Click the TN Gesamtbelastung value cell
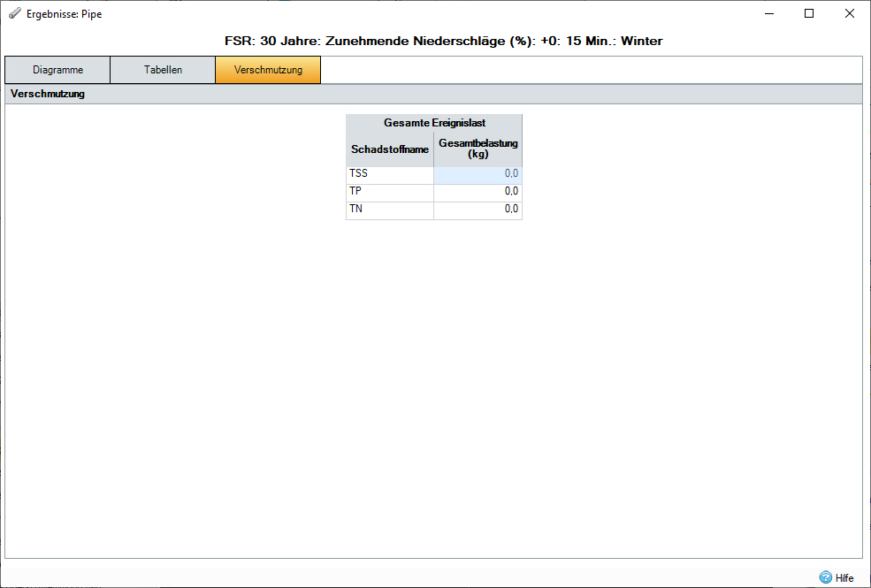Image resolution: width=871 pixels, height=588 pixels. pos(478,211)
